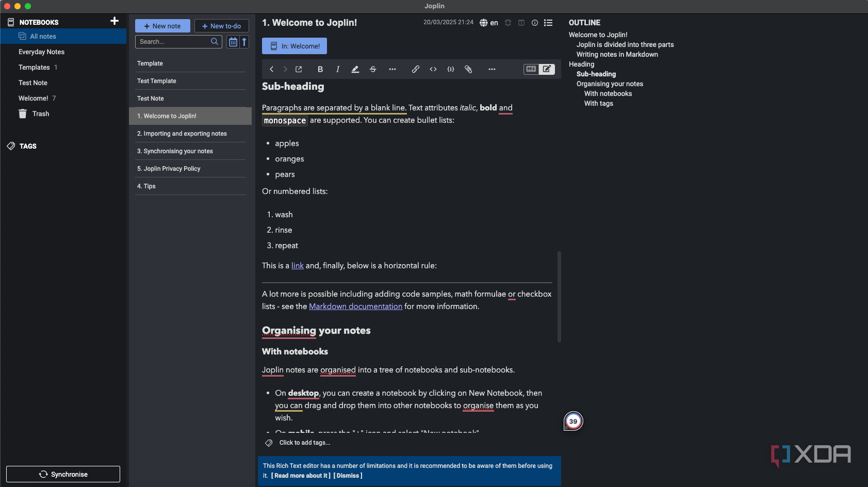Highlight selected text
This screenshot has height=487, width=868.
click(355, 69)
